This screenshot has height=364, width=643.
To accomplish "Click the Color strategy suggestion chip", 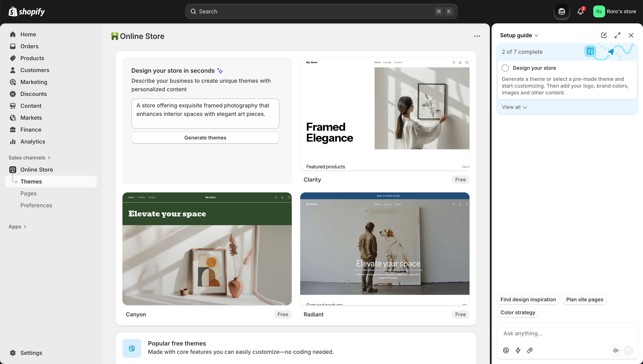I will (x=518, y=312).
